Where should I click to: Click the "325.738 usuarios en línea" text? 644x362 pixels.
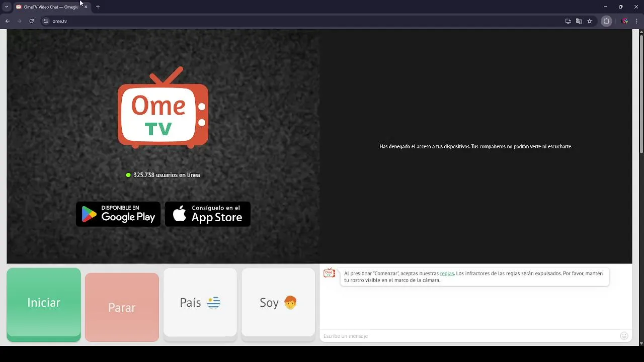click(167, 175)
